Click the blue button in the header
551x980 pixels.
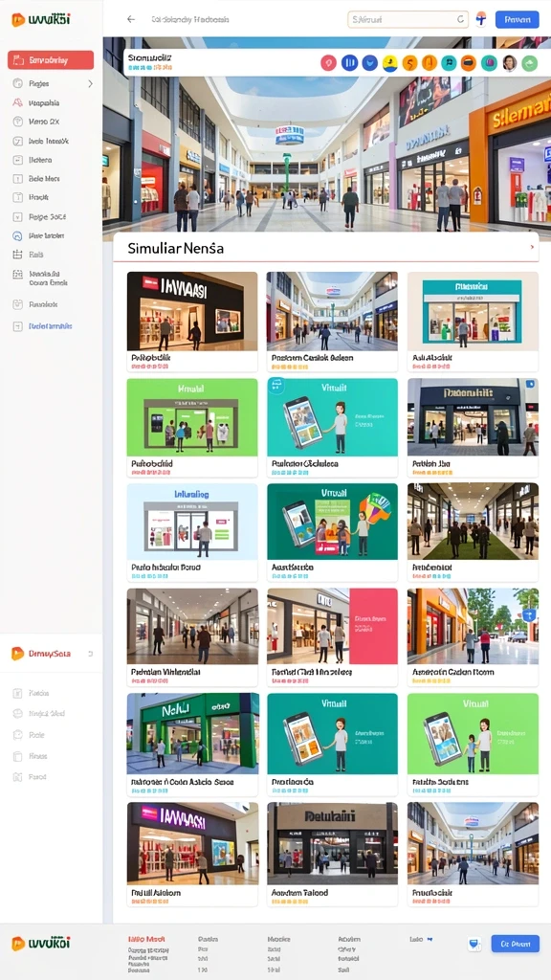pos(517,19)
